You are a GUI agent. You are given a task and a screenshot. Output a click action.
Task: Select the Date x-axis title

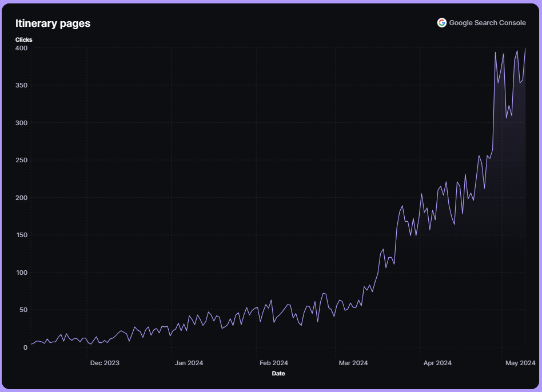278,374
